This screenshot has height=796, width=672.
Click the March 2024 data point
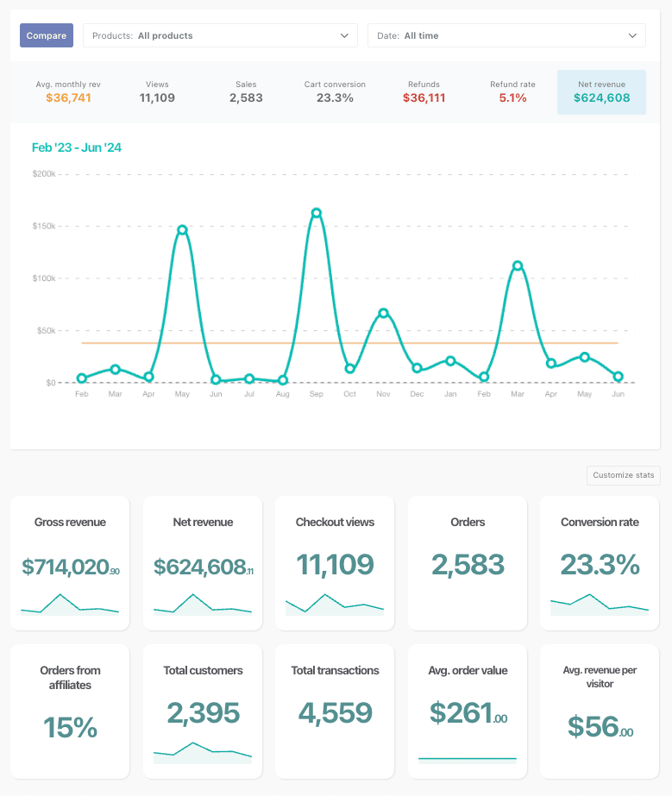coord(518,266)
